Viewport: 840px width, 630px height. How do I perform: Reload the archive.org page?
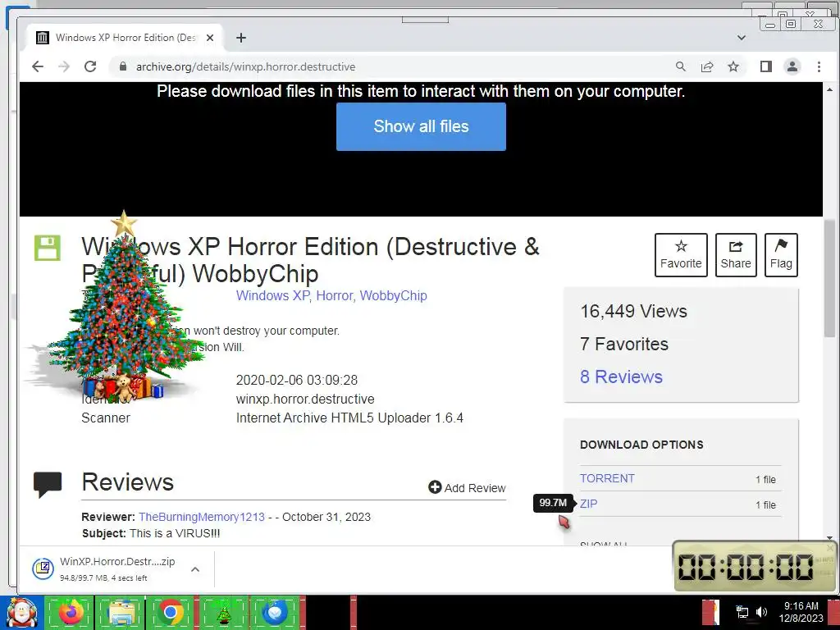click(90, 66)
